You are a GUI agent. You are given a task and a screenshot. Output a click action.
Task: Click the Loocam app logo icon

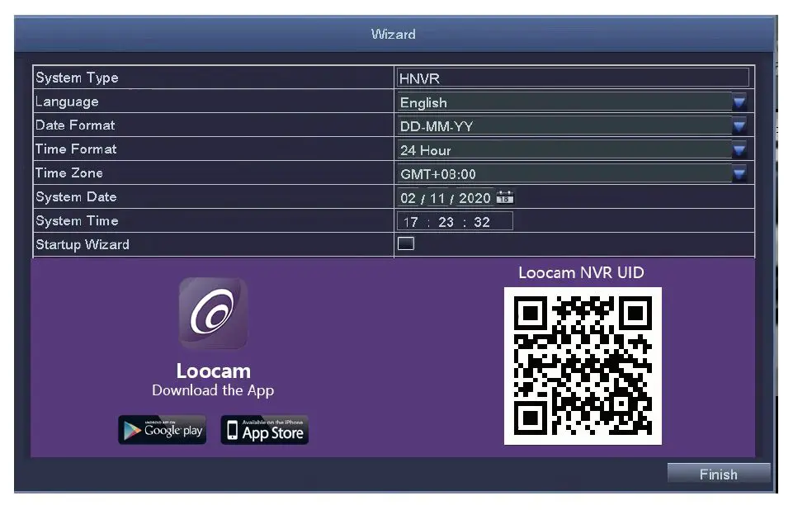pos(213,313)
